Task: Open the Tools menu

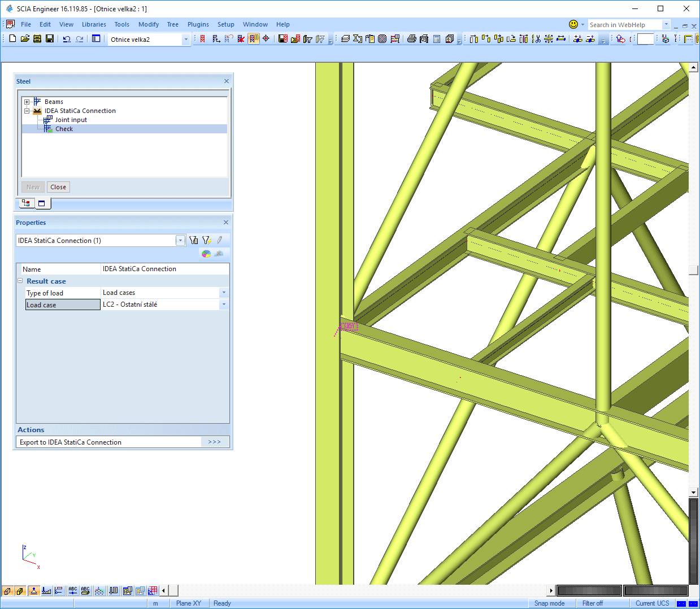Action: 121,24
